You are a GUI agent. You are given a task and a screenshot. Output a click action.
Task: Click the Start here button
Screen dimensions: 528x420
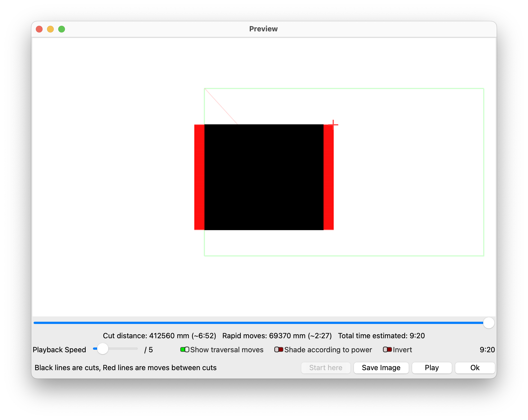[x=326, y=368]
